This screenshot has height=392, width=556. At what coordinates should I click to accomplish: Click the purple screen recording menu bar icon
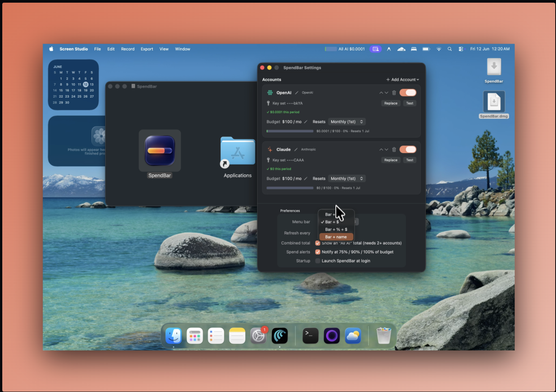pyautogui.click(x=376, y=49)
